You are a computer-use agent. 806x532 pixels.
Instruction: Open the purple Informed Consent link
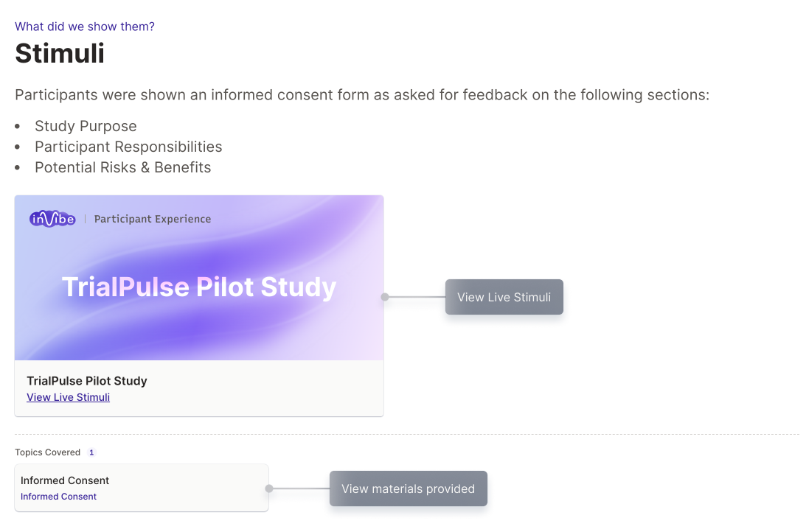pos(58,497)
